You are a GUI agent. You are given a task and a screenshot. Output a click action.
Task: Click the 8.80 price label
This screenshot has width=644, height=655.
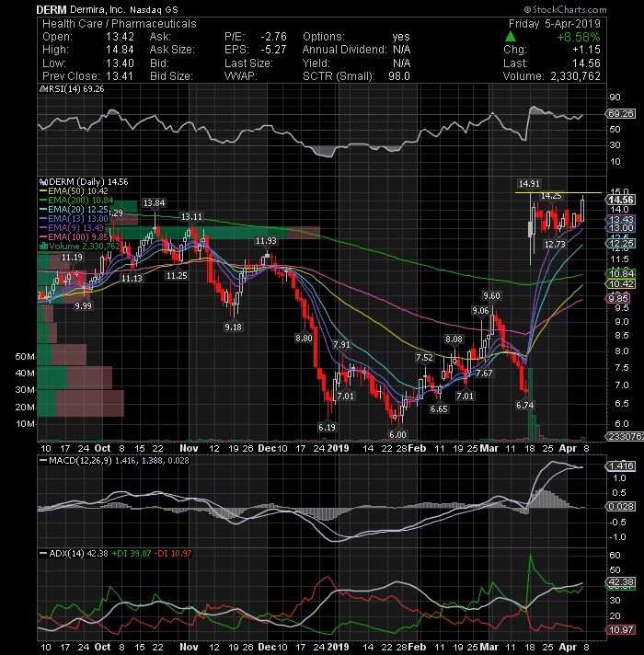(304, 338)
